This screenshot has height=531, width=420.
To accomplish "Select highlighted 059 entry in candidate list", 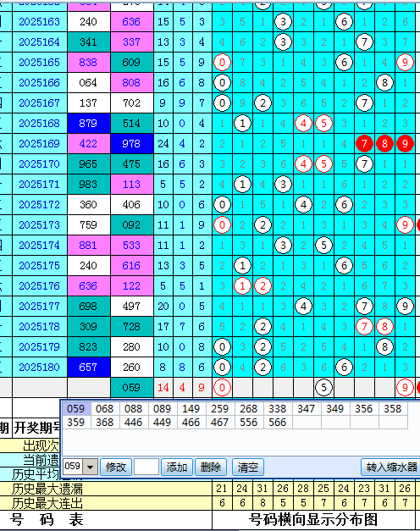I will tap(76, 409).
